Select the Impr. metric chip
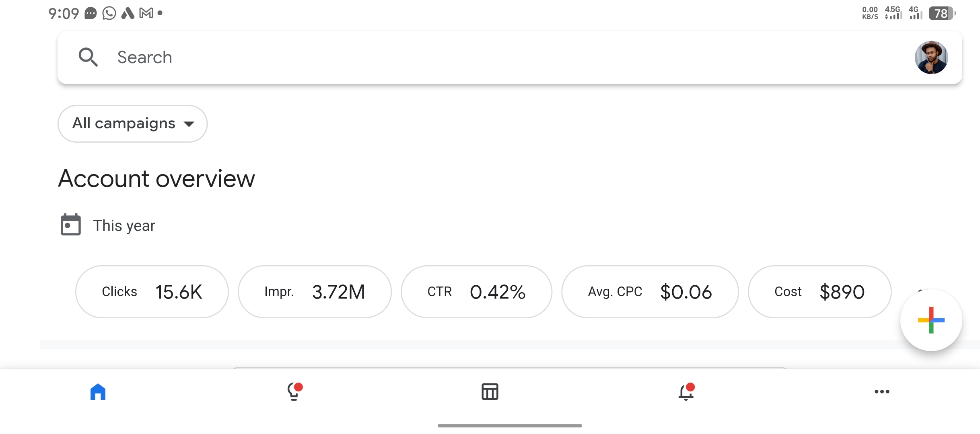This screenshot has height=434, width=980. 315,292
